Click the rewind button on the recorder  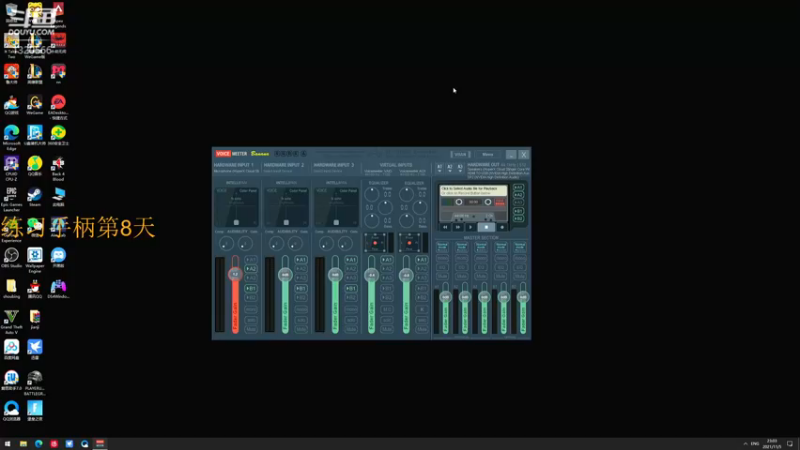tap(445, 227)
